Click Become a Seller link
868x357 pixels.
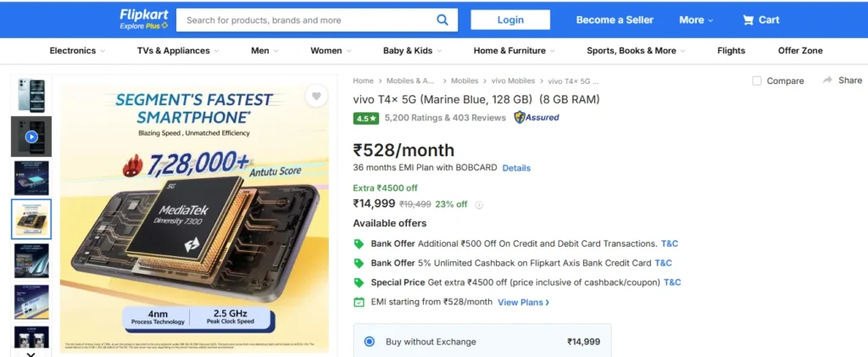click(x=615, y=20)
